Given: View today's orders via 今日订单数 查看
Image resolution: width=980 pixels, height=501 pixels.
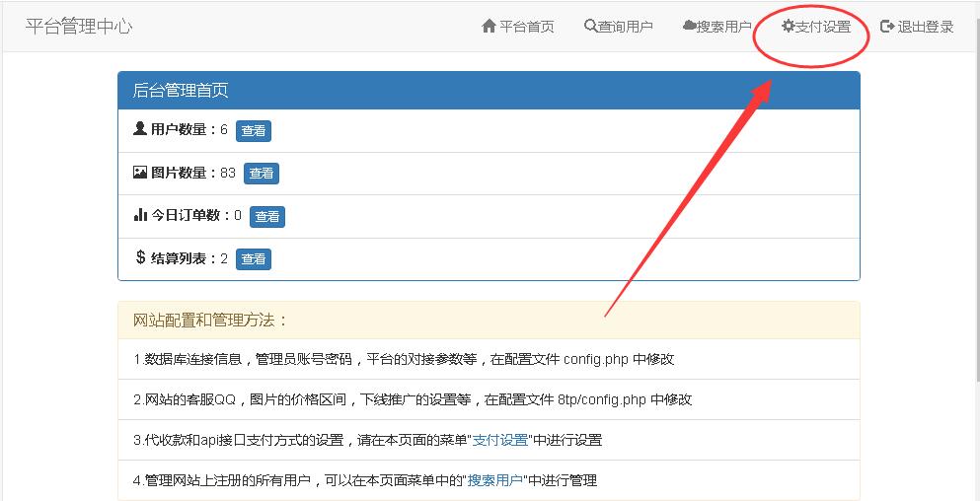Looking at the screenshot, I should (x=267, y=217).
